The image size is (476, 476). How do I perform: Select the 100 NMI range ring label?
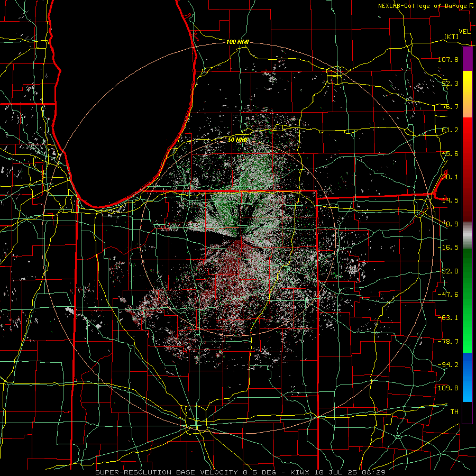coord(237,42)
